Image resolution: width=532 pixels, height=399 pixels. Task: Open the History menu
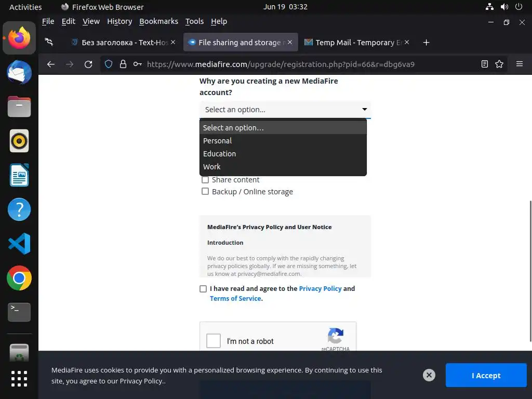(119, 21)
